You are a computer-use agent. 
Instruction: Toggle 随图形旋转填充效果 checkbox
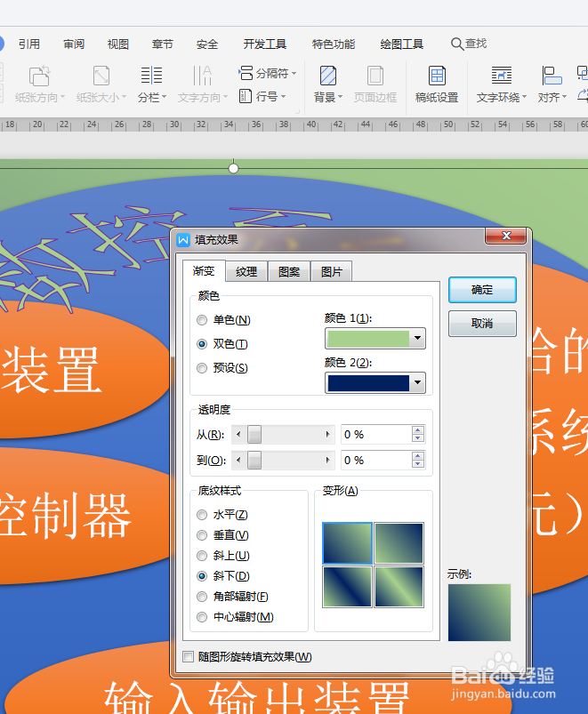pyautogui.click(x=188, y=656)
